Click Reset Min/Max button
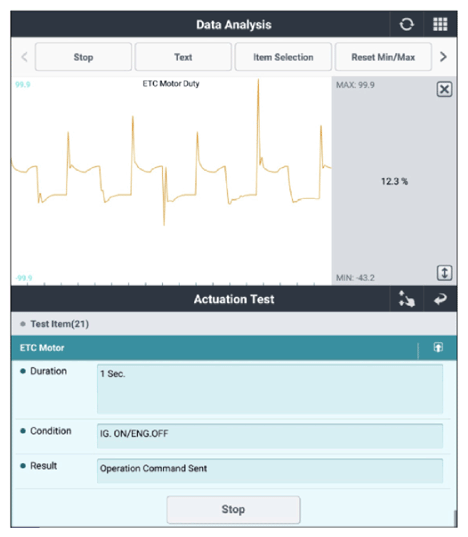468x537 pixels. pyautogui.click(x=383, y=57)
